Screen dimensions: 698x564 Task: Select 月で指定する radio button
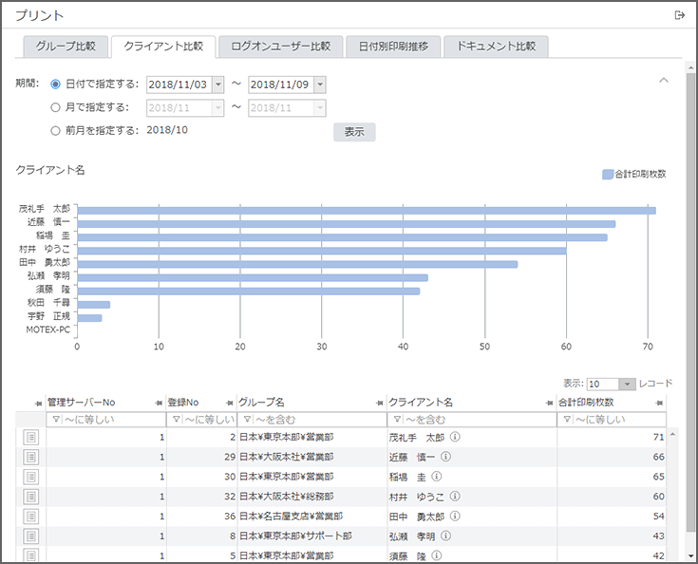(x=55, y=107)
